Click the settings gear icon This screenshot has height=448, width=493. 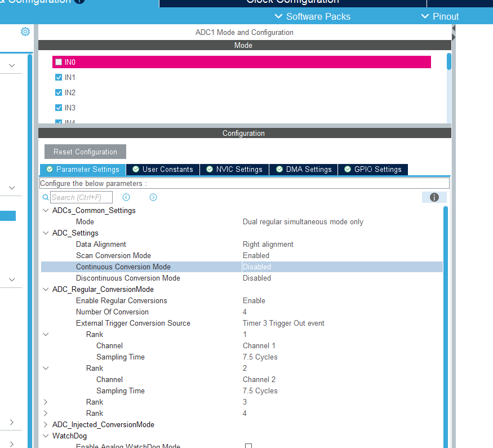25,32
